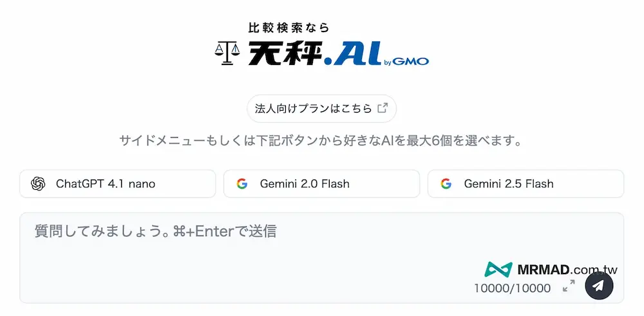
Task: Click the サイドメニュー instruction text line
Action: point(320,141)
